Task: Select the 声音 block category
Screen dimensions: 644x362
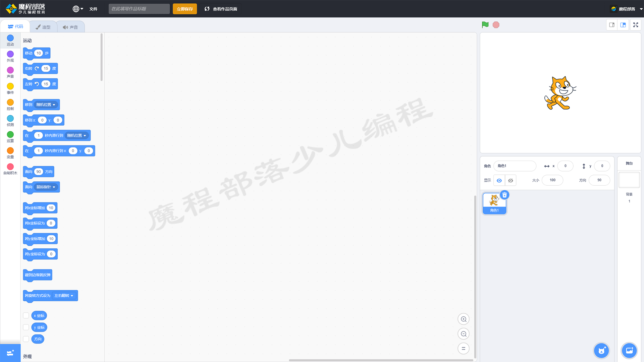Action: coord(10,72)
